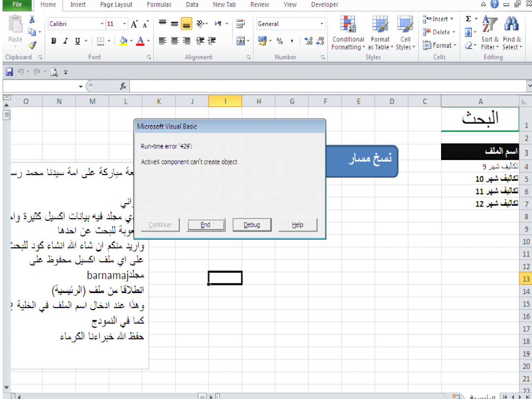
Task: Click Print Preview in Quick Access Toolbar
Action: pyautogui.click(x=54, y=72)
